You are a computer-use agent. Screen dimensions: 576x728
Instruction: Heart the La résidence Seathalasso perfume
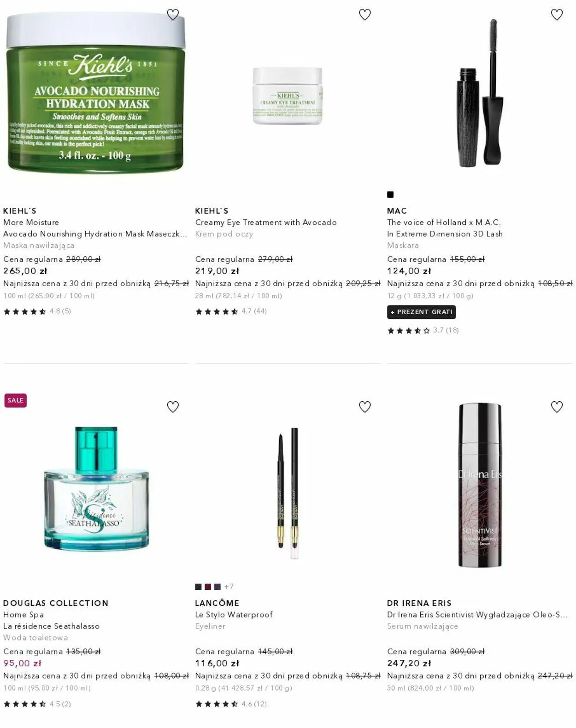[173, 407]
